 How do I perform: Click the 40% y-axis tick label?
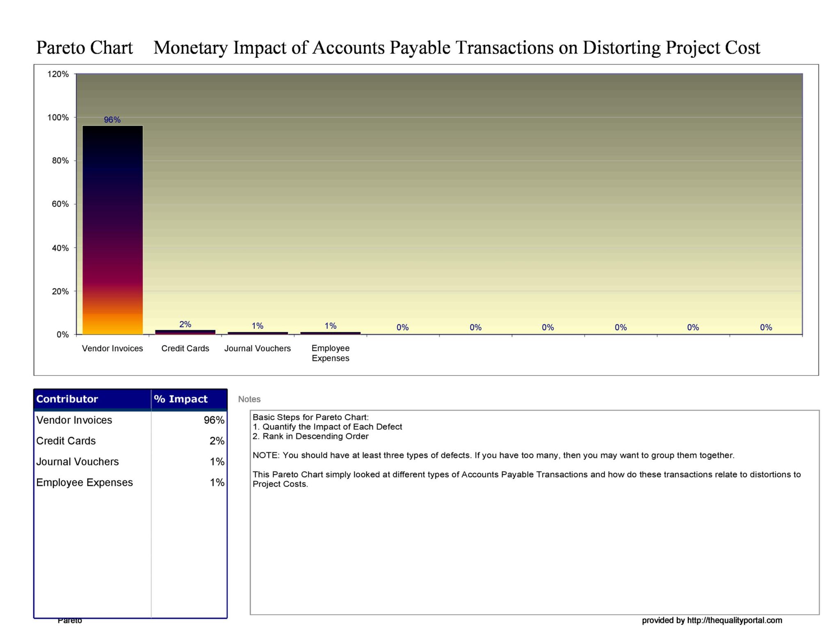pos(60,248)
